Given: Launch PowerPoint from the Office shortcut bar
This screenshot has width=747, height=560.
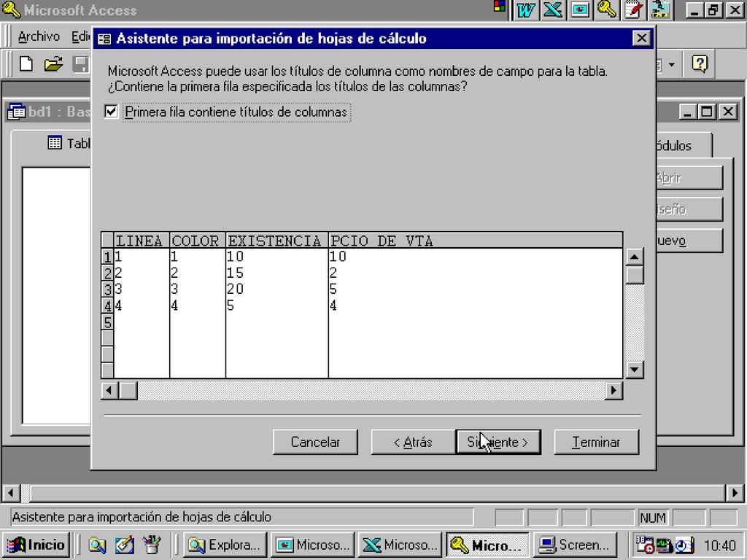Looking at the screenshot, I should (x=580, y=10).
